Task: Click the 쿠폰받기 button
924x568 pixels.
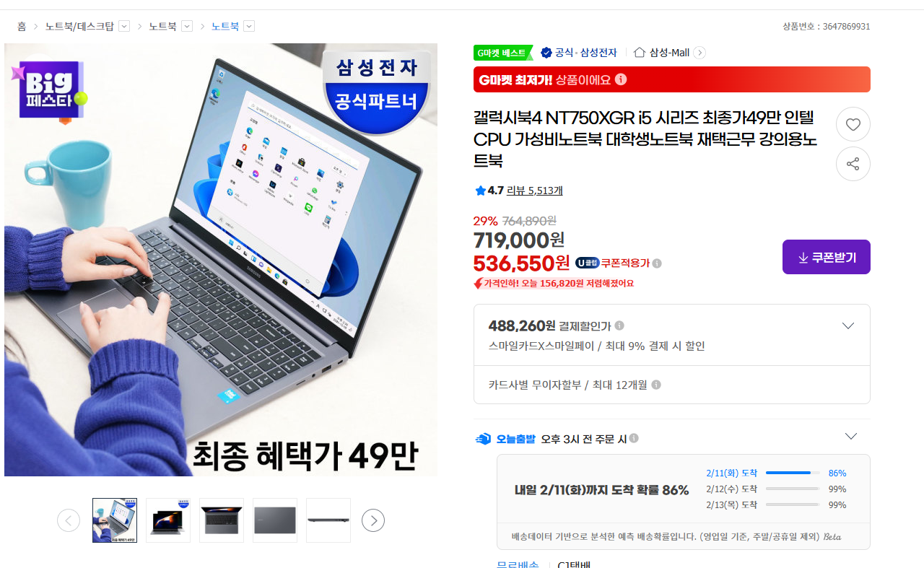Action: click(827, 257)
